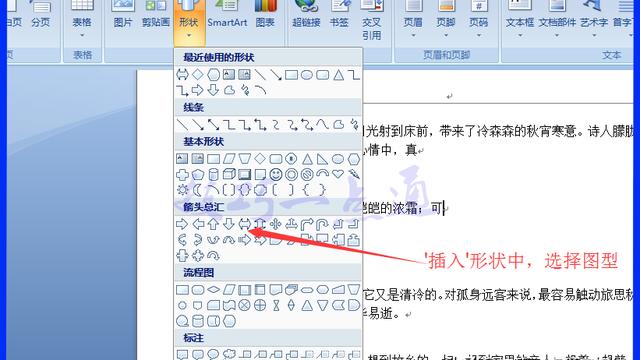Insert a SmartArt graphic
The image size is (640, 360).
click(227, 15)
